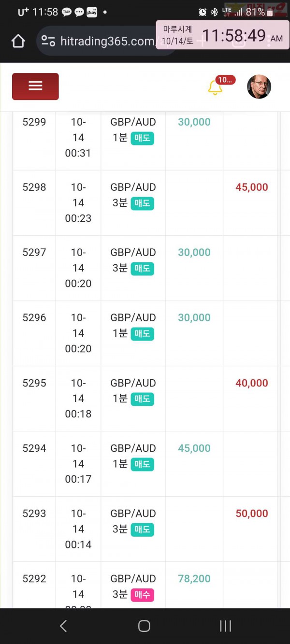Tap the 50,000 loss amount in row 5293
Screen dimensions: 290x644
[252, 513]
